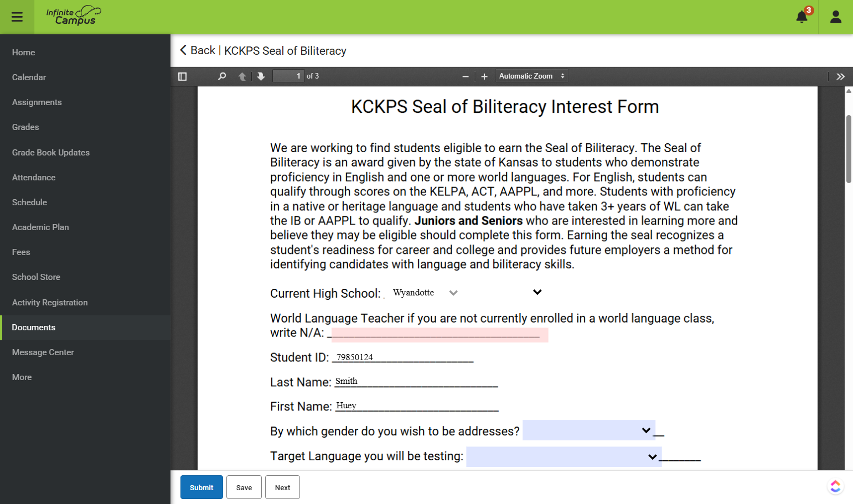
Task: Click the PDF vertical scrollbar thumb
Action: point(849,149)
